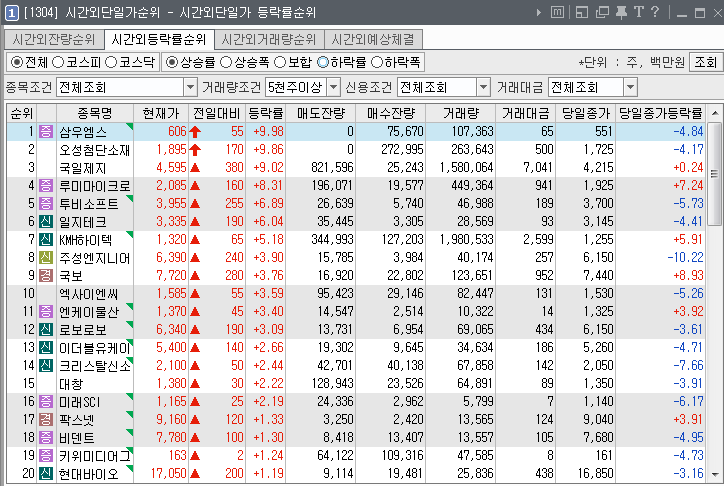Click the 조회 search button
The image size is (724, 486).
tap(706, 62)
